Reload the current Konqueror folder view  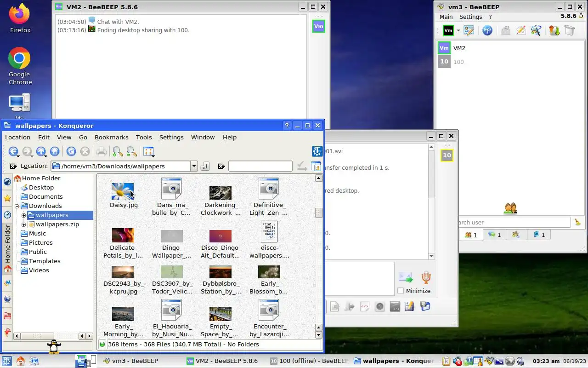point(71,151)
